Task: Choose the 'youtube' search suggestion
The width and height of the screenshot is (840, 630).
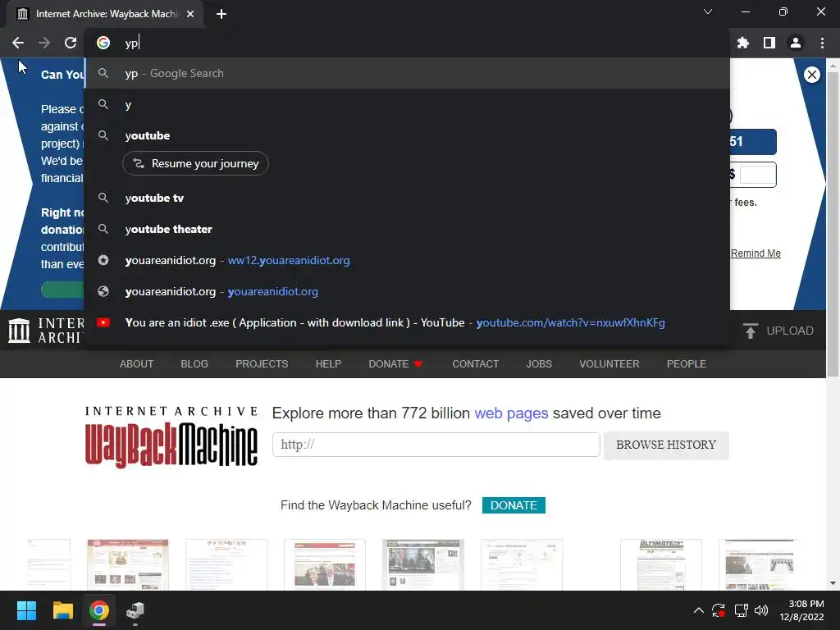Action: coord(407,135)
